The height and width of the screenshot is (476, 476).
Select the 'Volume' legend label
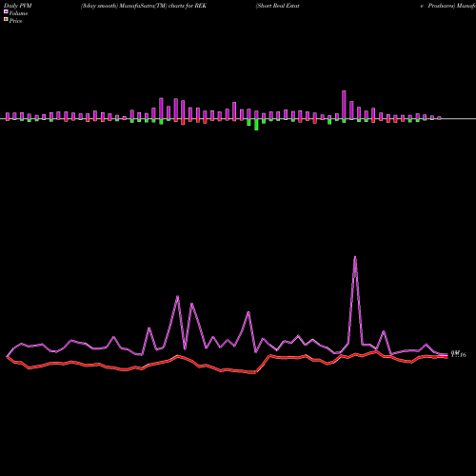point(18,13)
